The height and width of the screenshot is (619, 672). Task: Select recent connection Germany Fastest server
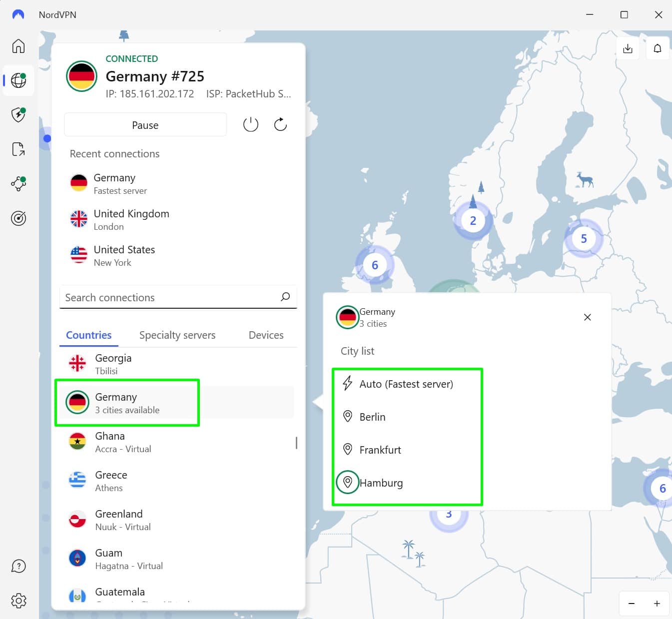[x=177, y=184]
